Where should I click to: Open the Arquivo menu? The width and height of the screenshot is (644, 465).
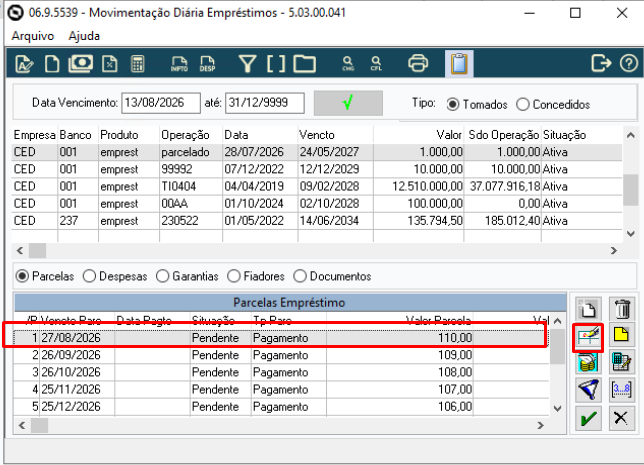coord(33,36)
